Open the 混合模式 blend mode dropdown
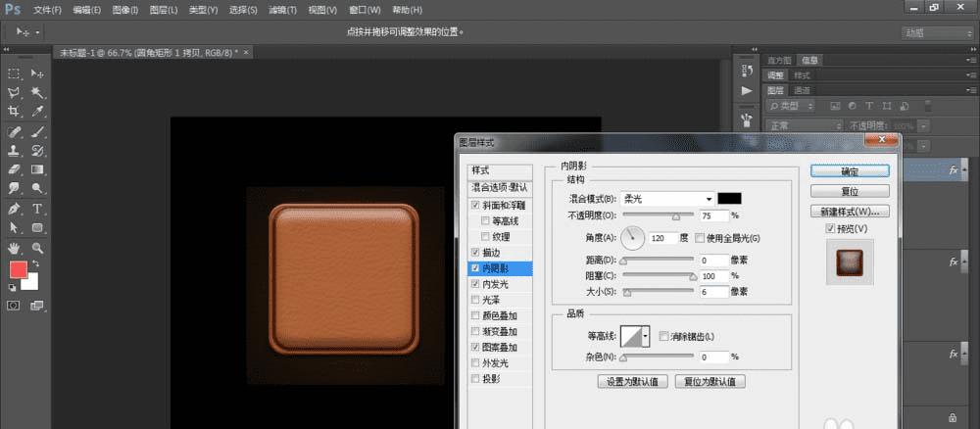 668,198
